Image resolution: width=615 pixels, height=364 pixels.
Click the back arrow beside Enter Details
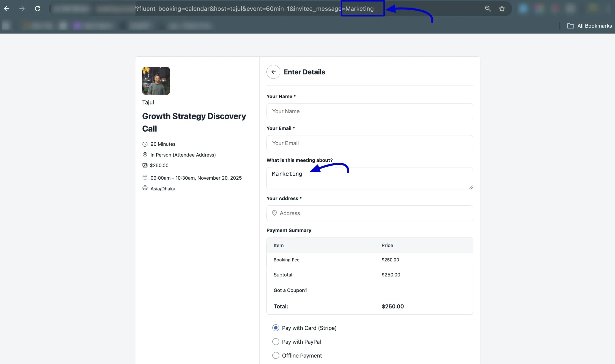[x=273, y=72]
